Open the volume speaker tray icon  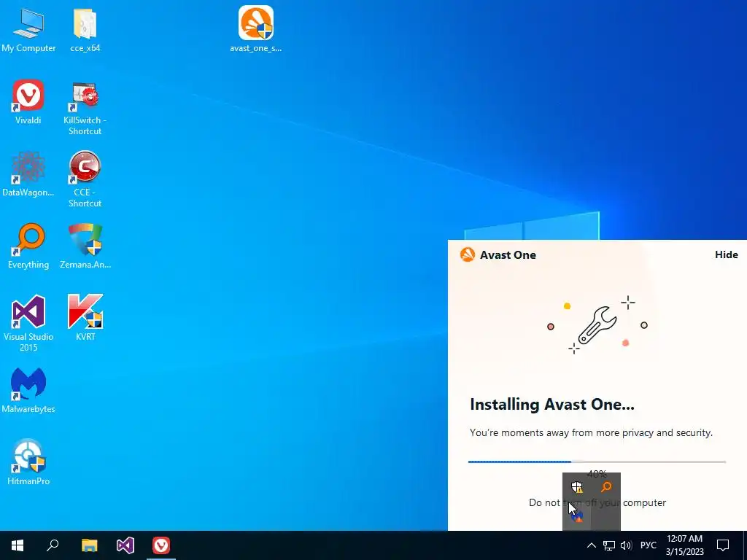[x=626, y=545]
